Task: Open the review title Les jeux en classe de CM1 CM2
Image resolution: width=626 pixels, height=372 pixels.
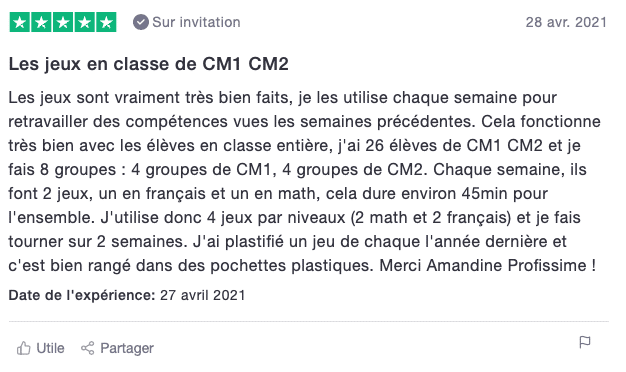Action: pos(149,64)
